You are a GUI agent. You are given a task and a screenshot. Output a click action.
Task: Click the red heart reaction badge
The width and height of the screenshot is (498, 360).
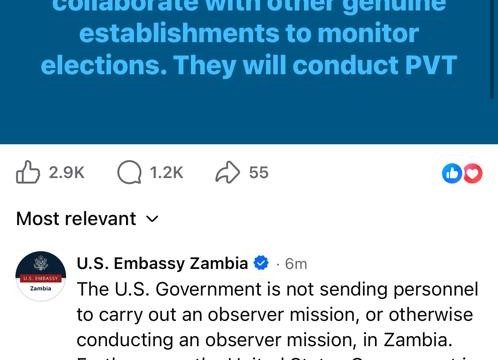(x=473, y=173)
